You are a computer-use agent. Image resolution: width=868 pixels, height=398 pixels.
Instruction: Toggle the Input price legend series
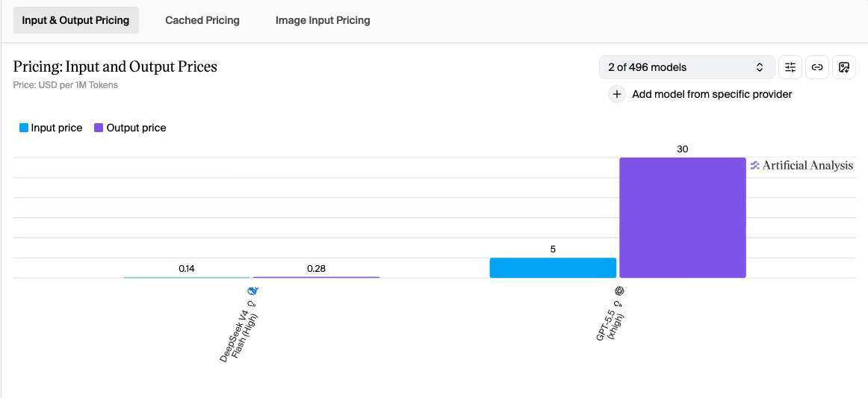[50, 128]
